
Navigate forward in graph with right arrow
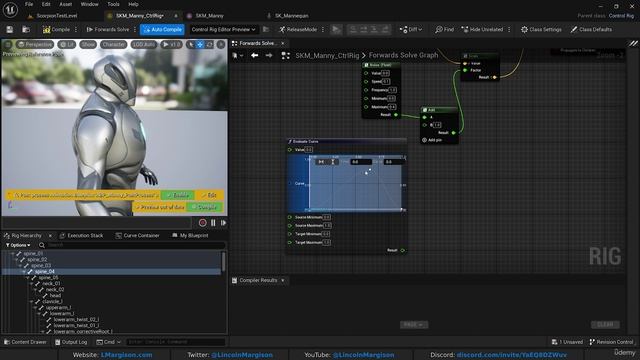pyautogui.click(x=269, y=55)
